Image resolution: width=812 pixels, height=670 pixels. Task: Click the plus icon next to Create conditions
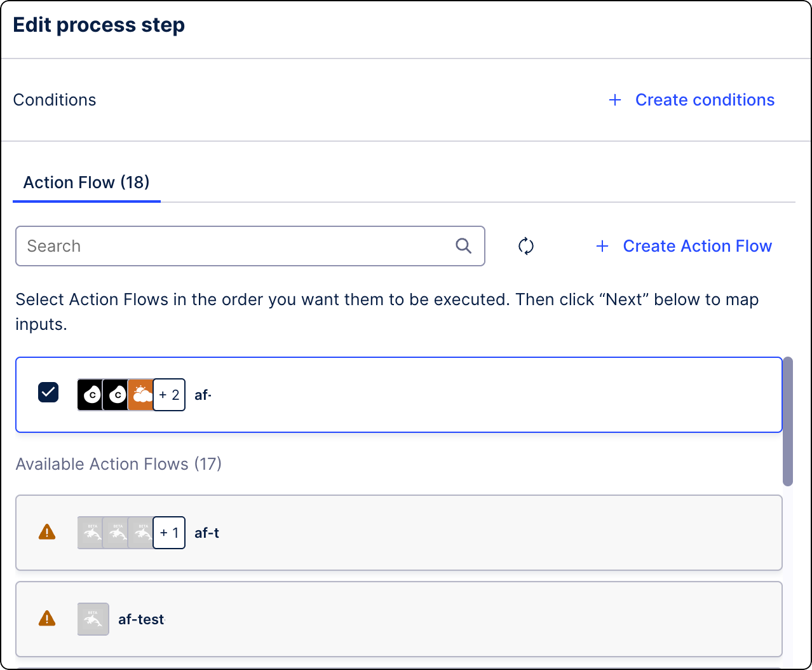[614, 100]
